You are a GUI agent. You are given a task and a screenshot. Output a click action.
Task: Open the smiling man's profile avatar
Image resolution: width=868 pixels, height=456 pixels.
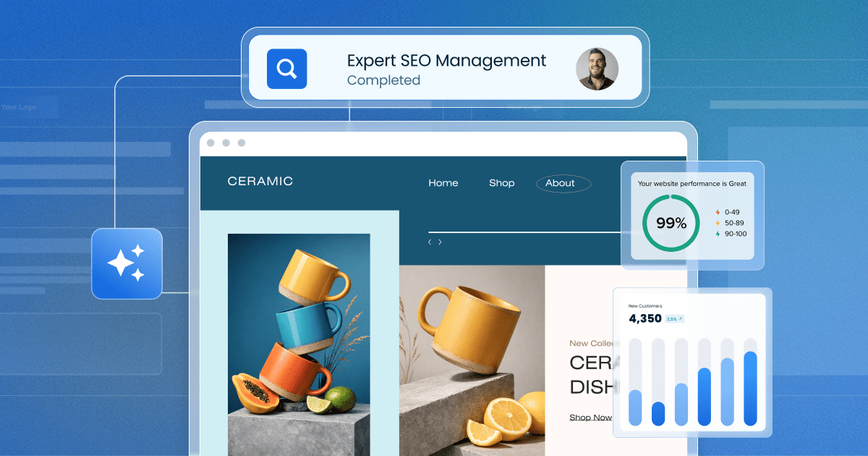tap(597, 69)
